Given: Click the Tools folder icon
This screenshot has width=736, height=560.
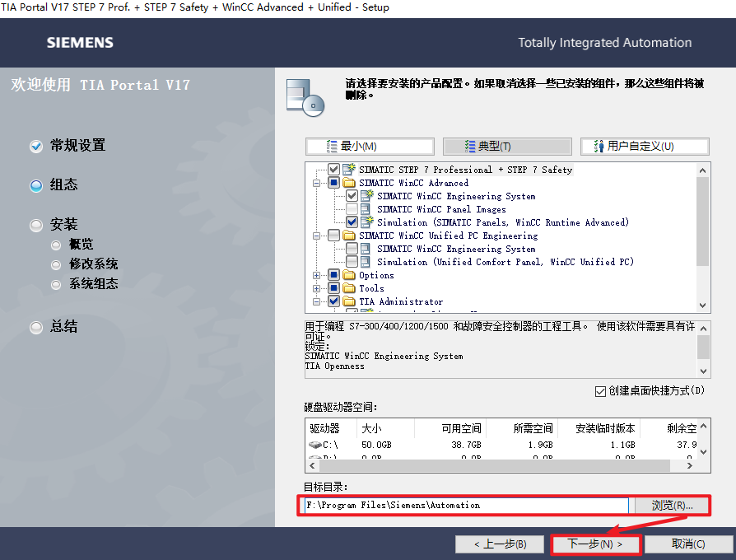Looking at the screenshot, I should coord(349,287).
